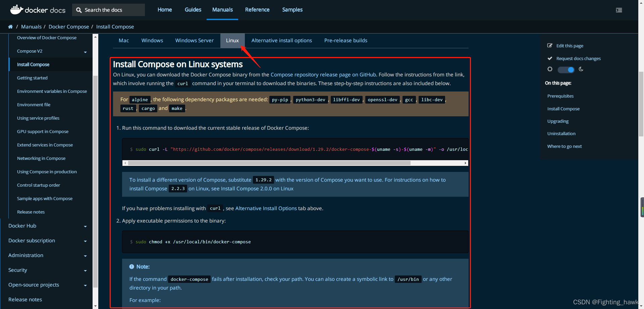Image resolution: width=644 pixels, height=309 pixels.
Task: Expand the Docker Hub section arrow
Action: click(85, 227)
